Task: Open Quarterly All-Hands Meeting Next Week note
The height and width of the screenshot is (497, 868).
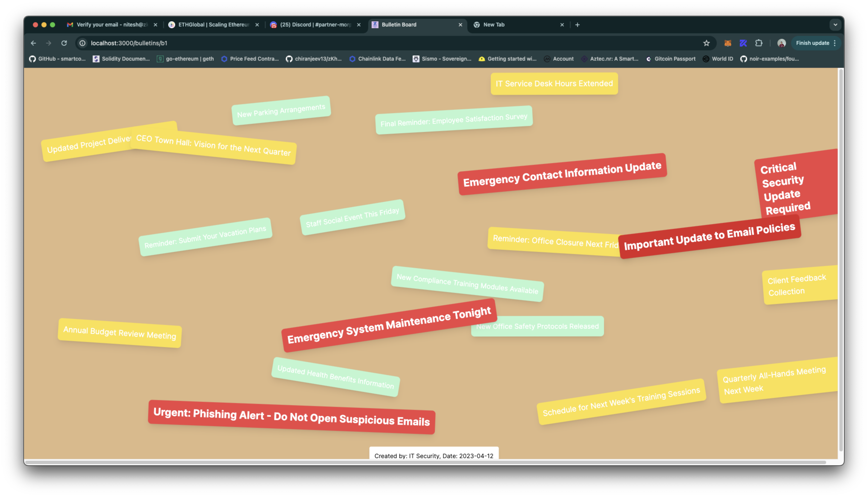Action: (x=777, y=380)
